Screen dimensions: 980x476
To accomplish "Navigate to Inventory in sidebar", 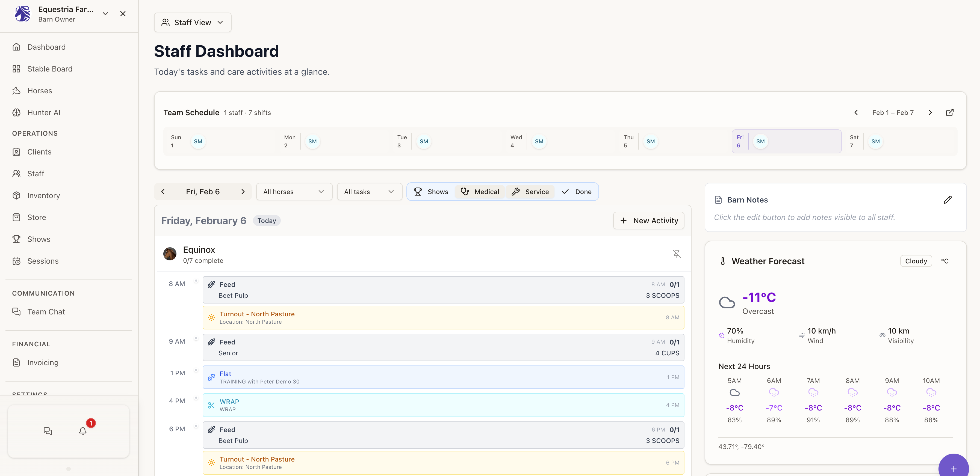I will coord(43,195).
